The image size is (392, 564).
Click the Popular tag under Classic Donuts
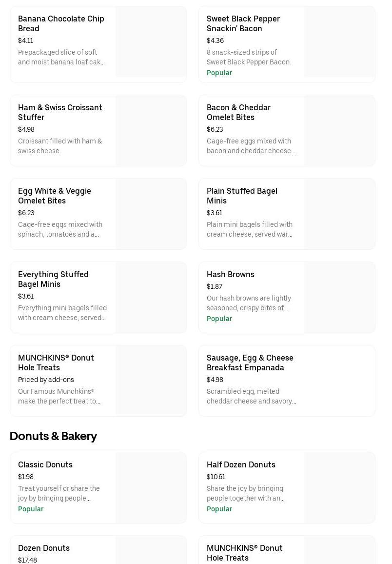(x=31, y=509)
